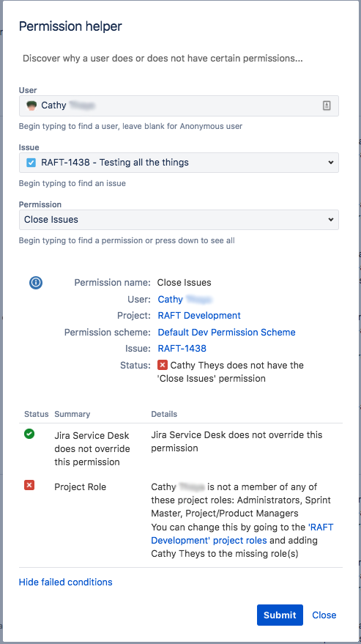Screen dimensions: 361x644
Task: Open user picker icon in User field
Action: pyautogui.click(x=327, y=106)
